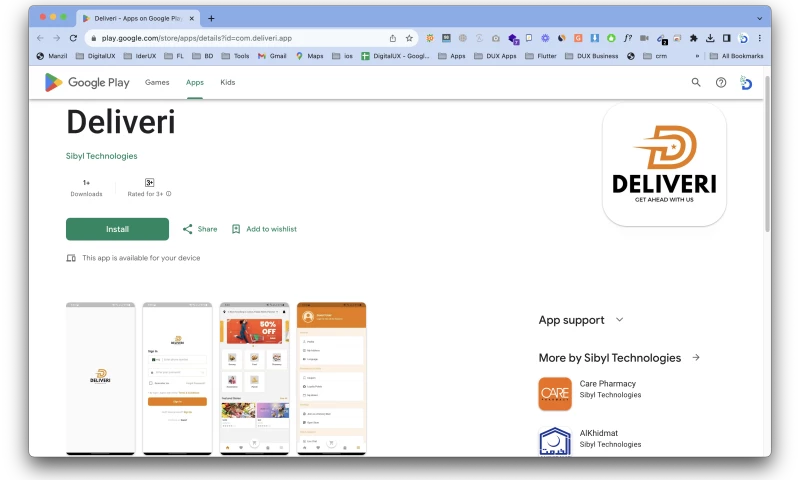Open the Manzil bookmark

coord(52,56)
